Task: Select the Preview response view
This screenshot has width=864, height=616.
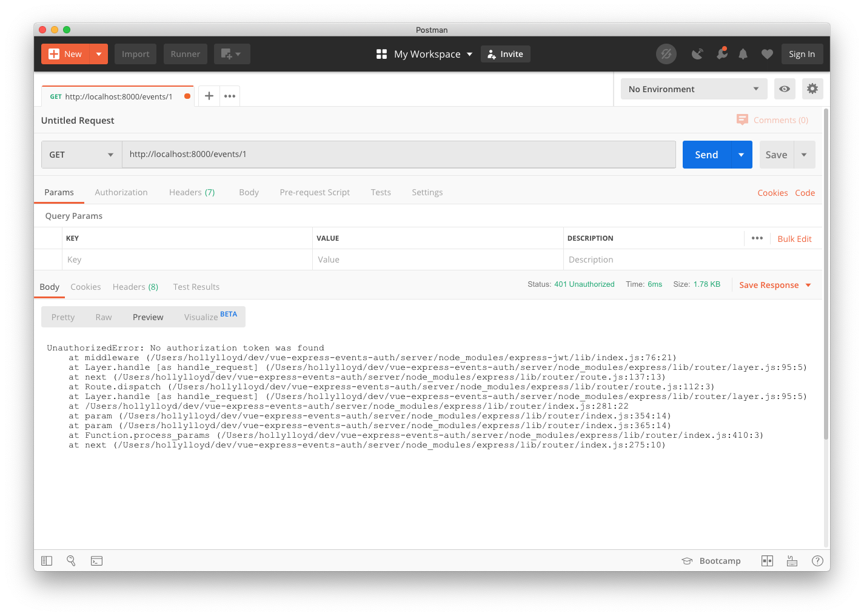Action: click(148, 317)
